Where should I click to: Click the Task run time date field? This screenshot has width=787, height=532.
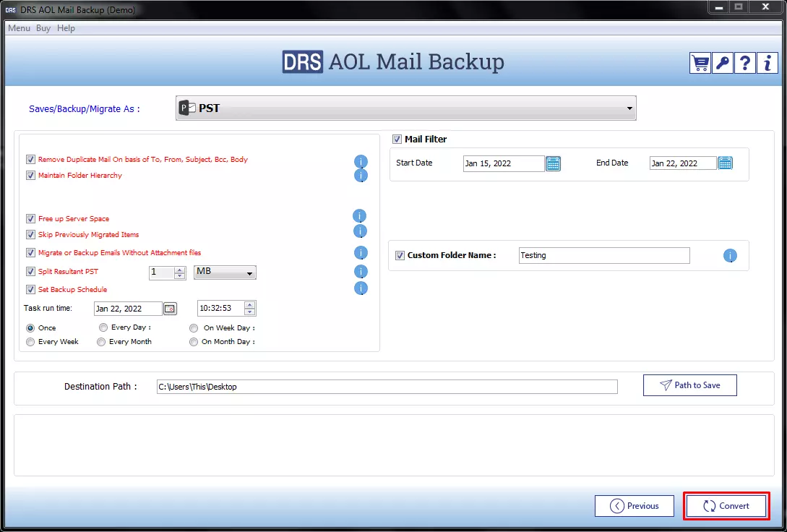[128, 309]
